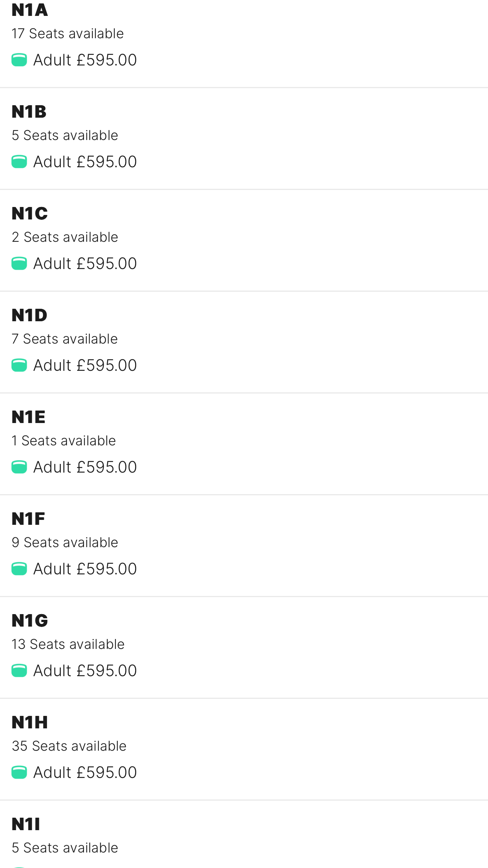Click the green seat icon under N1F
488x868 pixels.
(x=19, y=569)
